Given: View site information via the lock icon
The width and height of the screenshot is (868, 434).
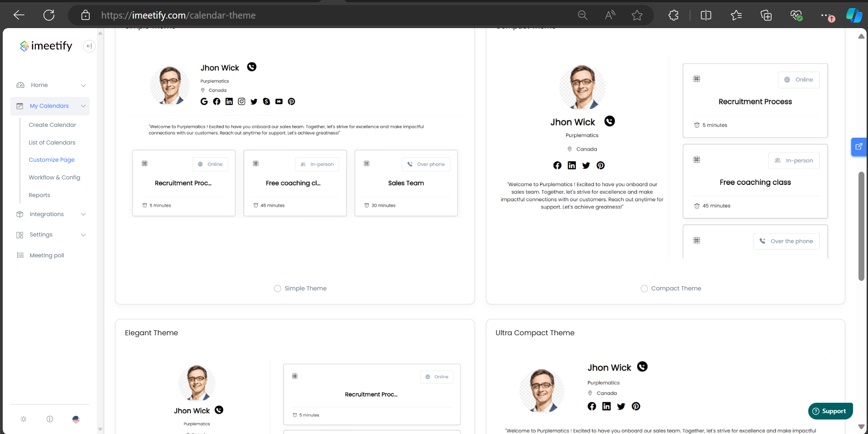Looking at the screenshot, I should [86, 15].
